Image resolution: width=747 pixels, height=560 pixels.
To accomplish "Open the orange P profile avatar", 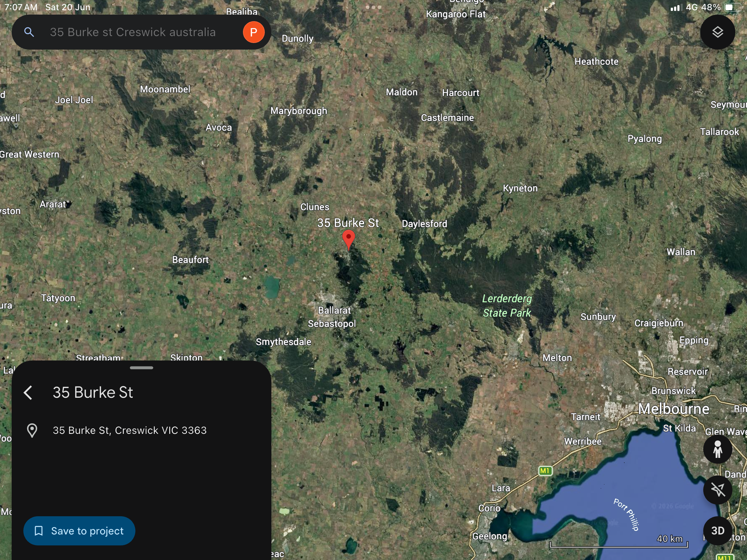I will pyautogui.click(x=253, y=32).
